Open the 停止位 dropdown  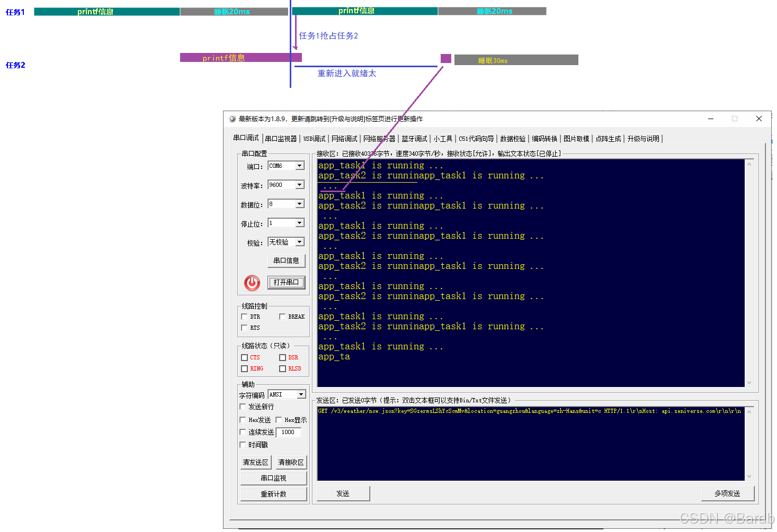click(x=300, y=223)
